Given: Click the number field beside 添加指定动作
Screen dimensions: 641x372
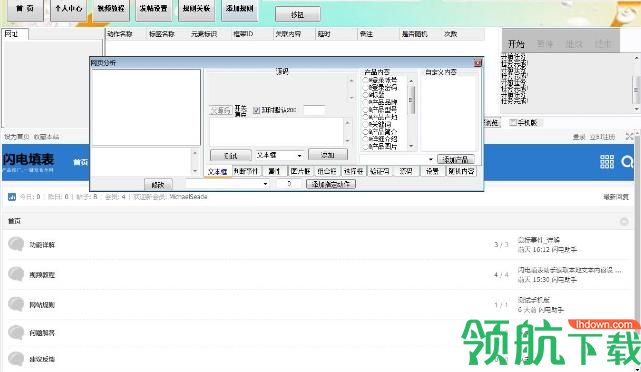Looking at the screenshot, I should (289, 184).
